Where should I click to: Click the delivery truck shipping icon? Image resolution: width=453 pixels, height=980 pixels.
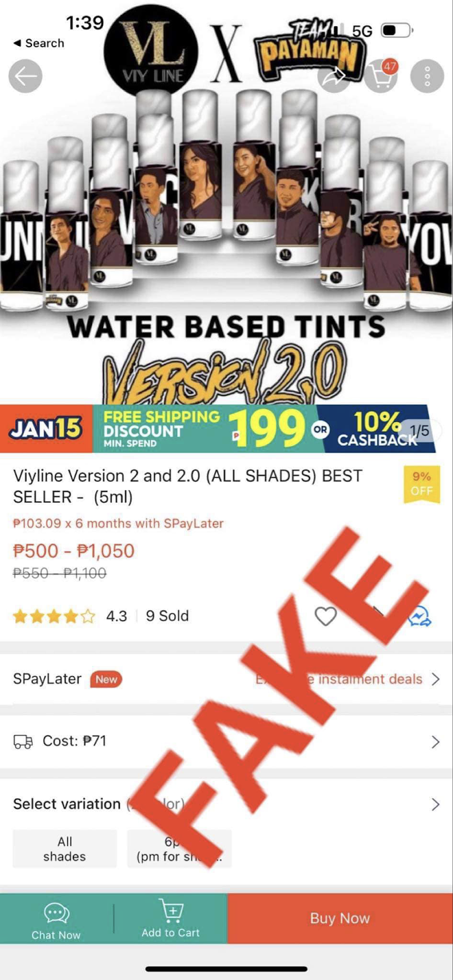click(23, 742)
